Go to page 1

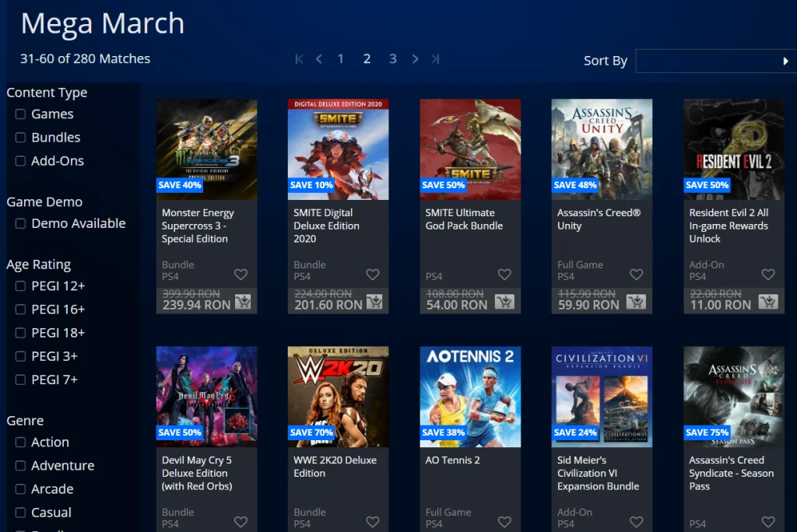pyautogui.click(x=341, y=59)
